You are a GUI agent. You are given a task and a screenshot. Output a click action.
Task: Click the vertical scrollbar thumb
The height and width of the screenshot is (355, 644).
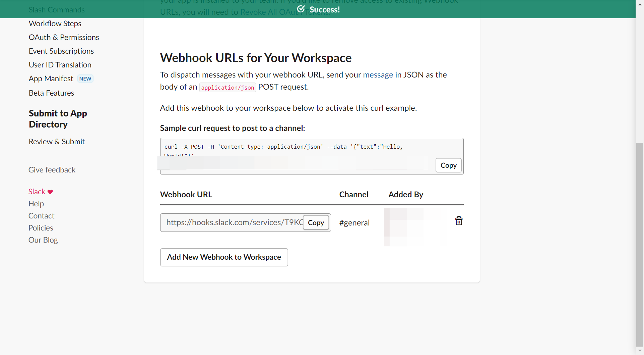[640, 245]
